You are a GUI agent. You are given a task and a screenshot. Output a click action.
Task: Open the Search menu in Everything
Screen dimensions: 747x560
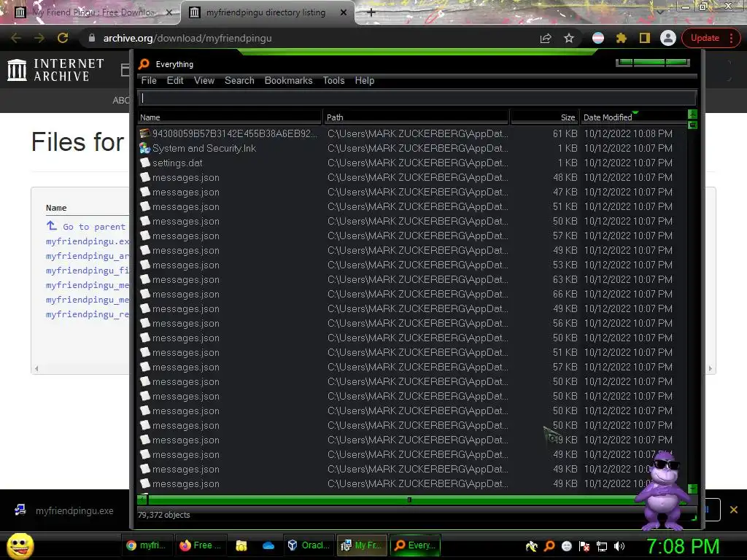(x=239, y=80)
